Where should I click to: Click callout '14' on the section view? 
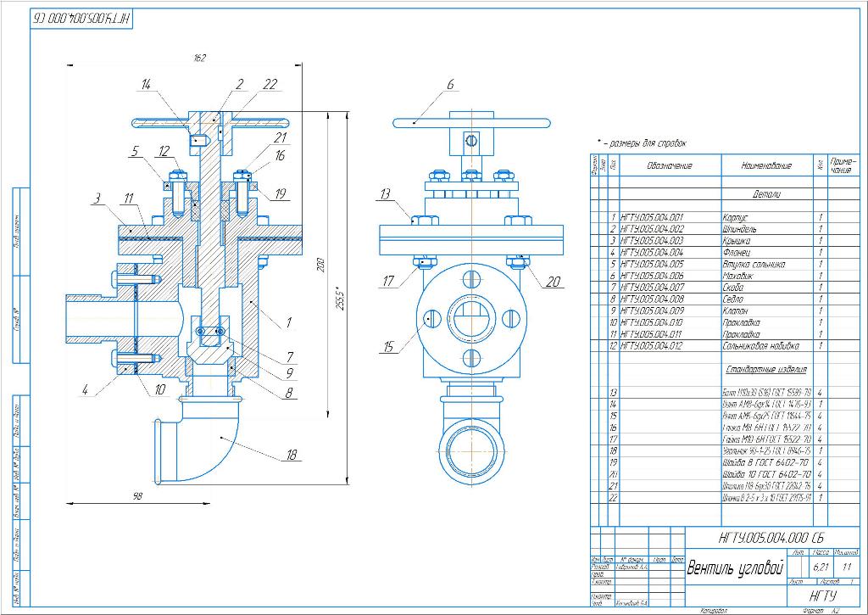pos(146,84)
